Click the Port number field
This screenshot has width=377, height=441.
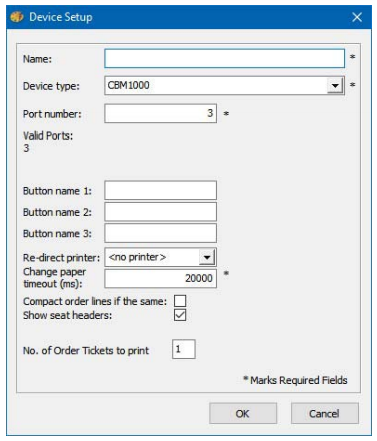pos(160,113)
